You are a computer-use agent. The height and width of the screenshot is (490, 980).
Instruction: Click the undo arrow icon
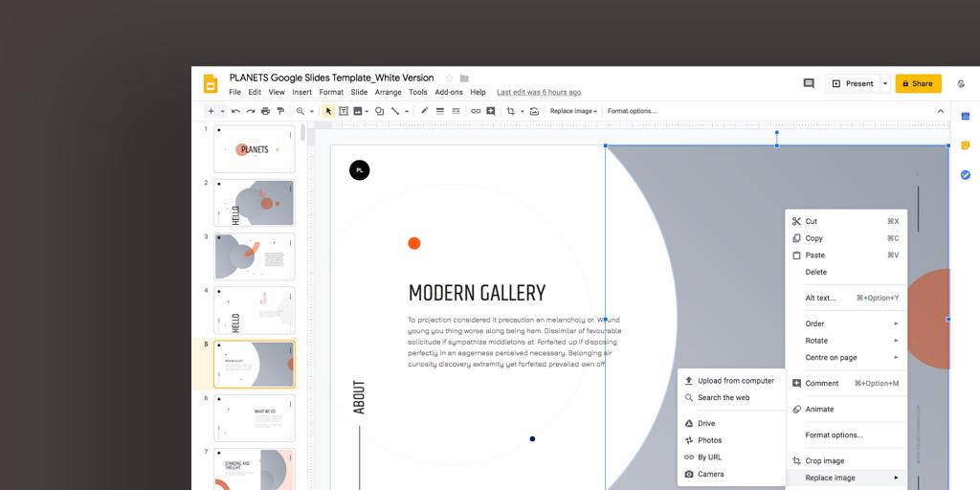point(235,111)
